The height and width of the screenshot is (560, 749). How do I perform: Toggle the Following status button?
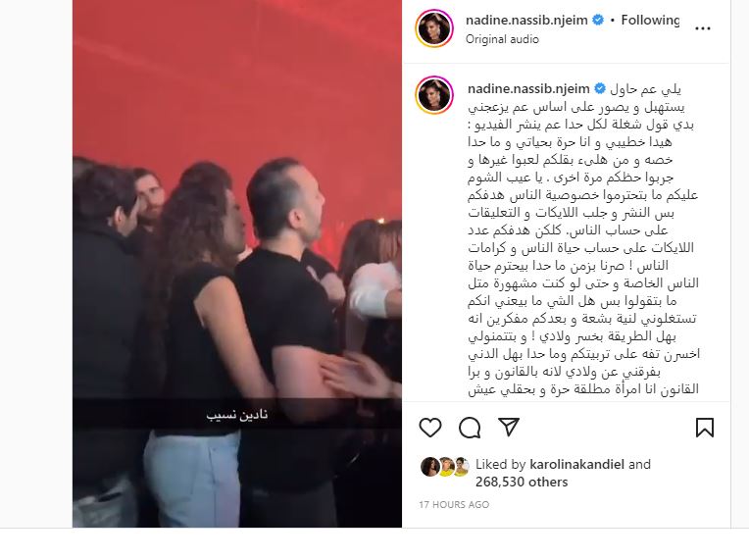650,20
